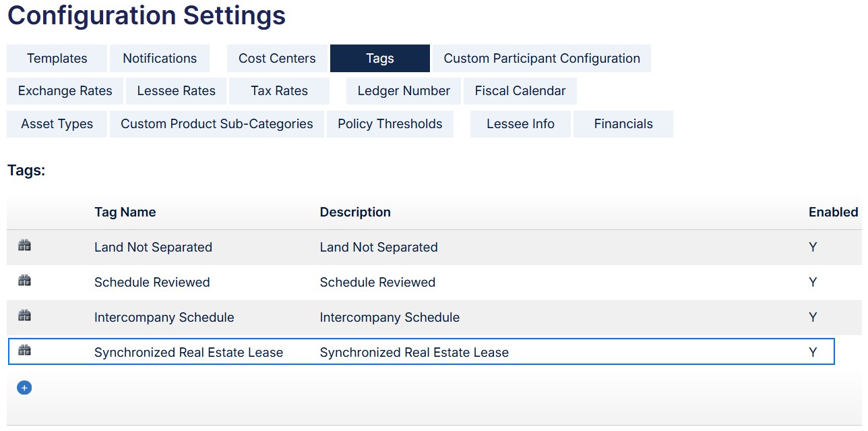Click the icon beside Land Not Separated
This screenshot has width=868, height=431.
pyautogui.click(x=24, y=246)
